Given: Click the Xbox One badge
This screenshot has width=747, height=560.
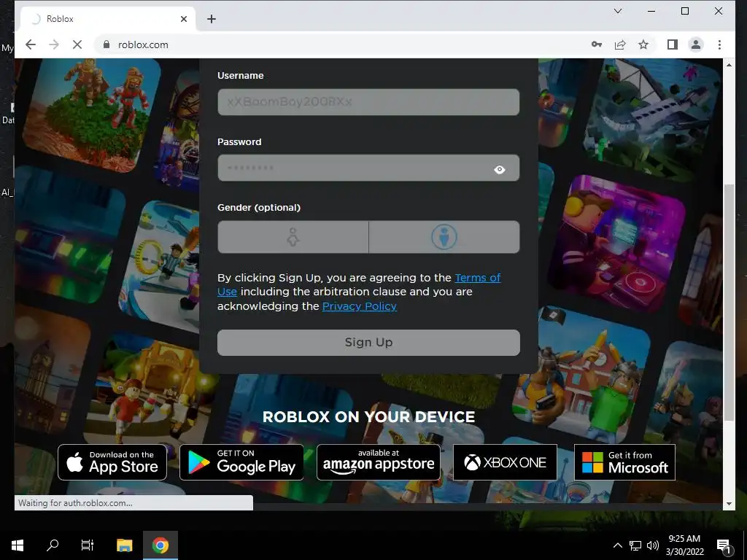Looking at the screenshot, I should 505,462.
